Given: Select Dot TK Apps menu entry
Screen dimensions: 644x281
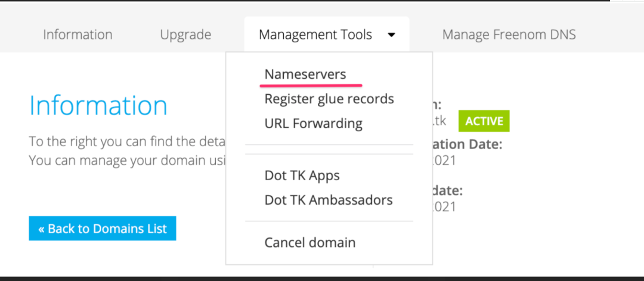Looking at the screenshot, I should coord(302,176).
